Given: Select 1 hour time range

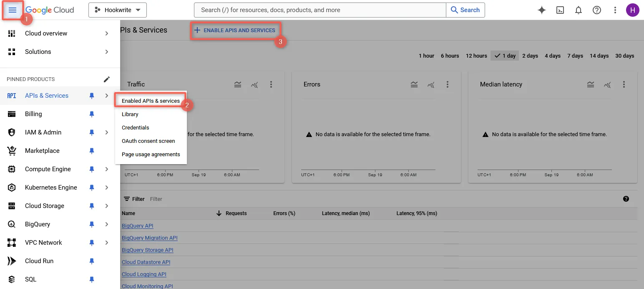Looking at the screenshot, I should click(x=426, y=56).
